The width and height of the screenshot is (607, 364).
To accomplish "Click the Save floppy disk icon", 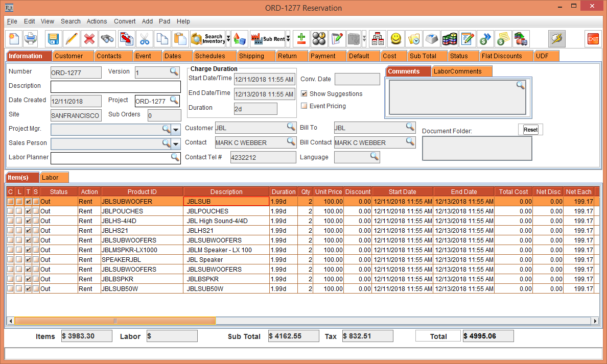I will [x=53, y=39].
